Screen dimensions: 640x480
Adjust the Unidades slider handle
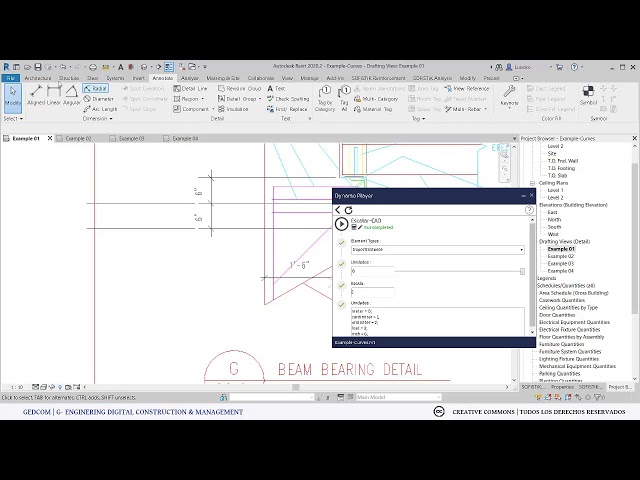522,271
